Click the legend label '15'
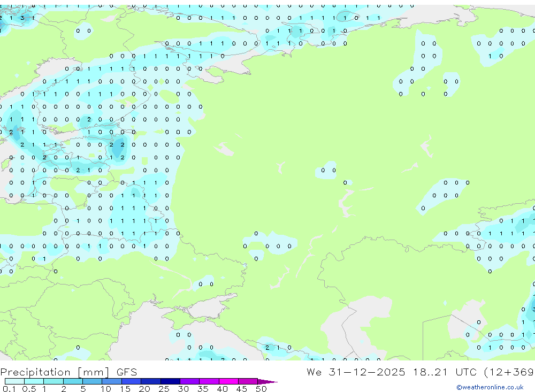Viewport: 535px width, 392px height. pyautogui.click(x=125, y=389)
